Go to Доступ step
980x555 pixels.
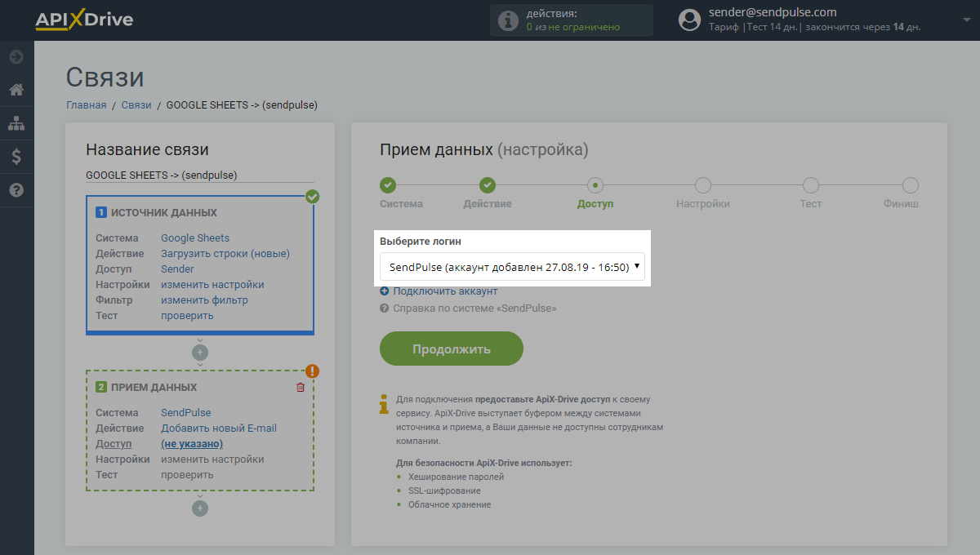595,194
